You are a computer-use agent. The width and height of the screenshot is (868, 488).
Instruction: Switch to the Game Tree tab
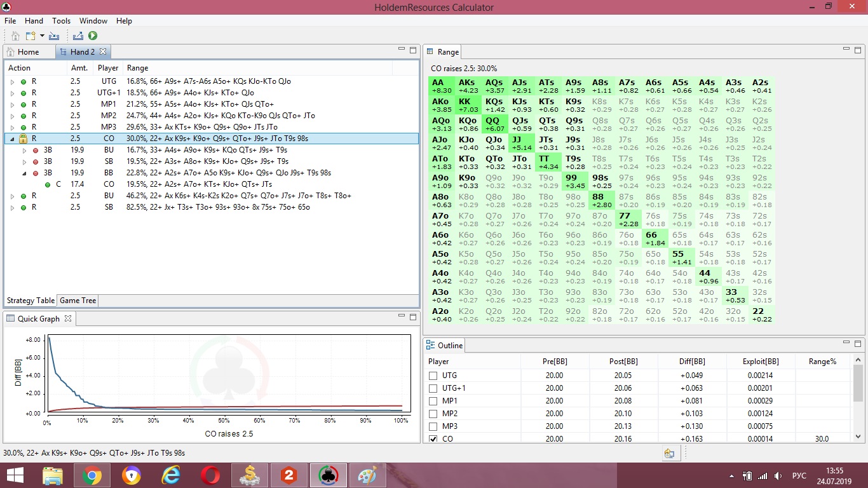pyautogui.click(x=78, y=301)
